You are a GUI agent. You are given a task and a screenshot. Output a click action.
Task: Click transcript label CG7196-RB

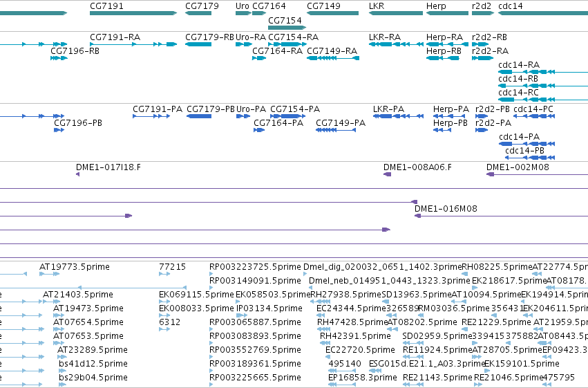click(x=75, y=51)
